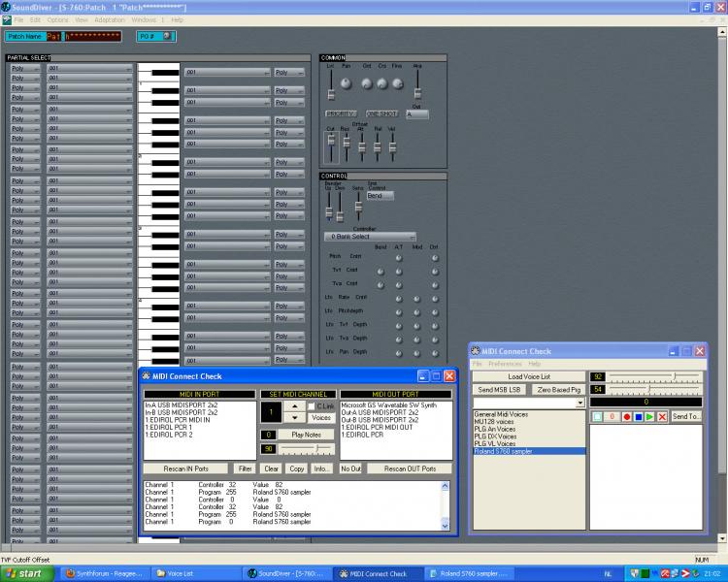
Task: Click Rescan IN Ports button
Action: click(x=185, y=469)
